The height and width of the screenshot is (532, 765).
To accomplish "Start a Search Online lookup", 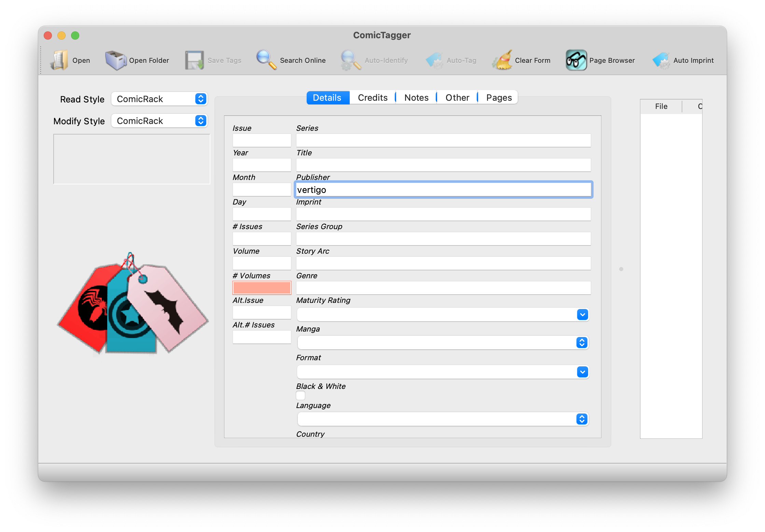I will [291, 60].
